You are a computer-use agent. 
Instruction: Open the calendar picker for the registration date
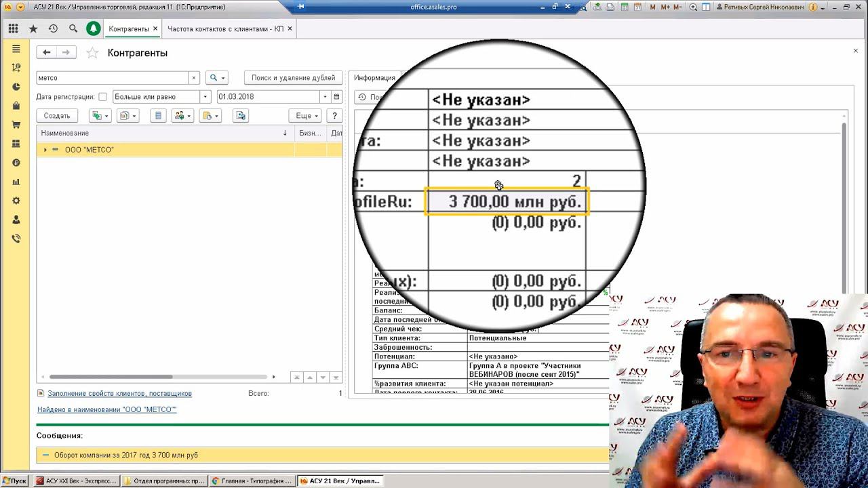point(337,97)
